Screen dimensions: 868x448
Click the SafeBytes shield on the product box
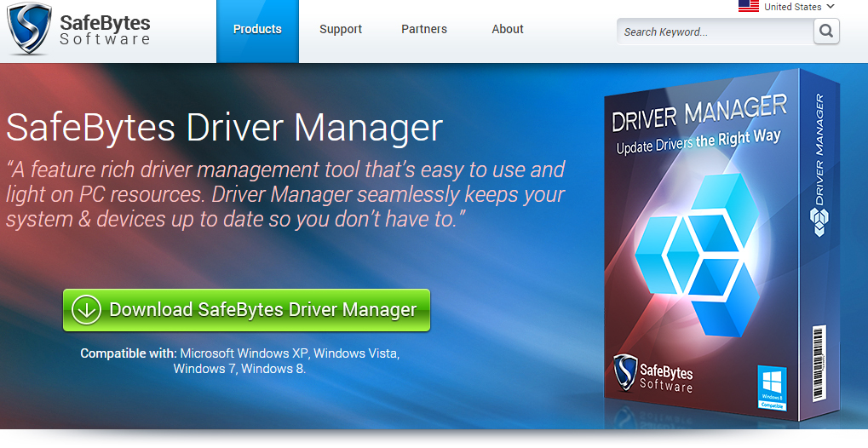(x=625, y=372)
